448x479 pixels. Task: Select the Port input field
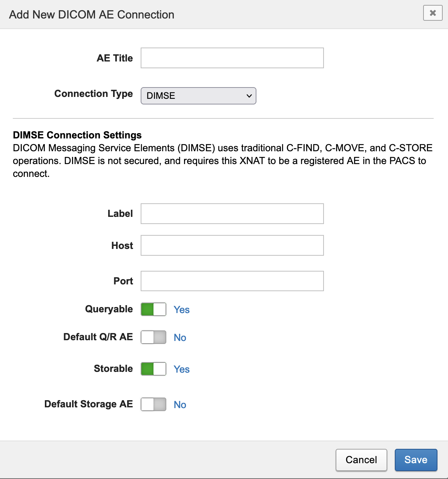(x=232, y=281)
